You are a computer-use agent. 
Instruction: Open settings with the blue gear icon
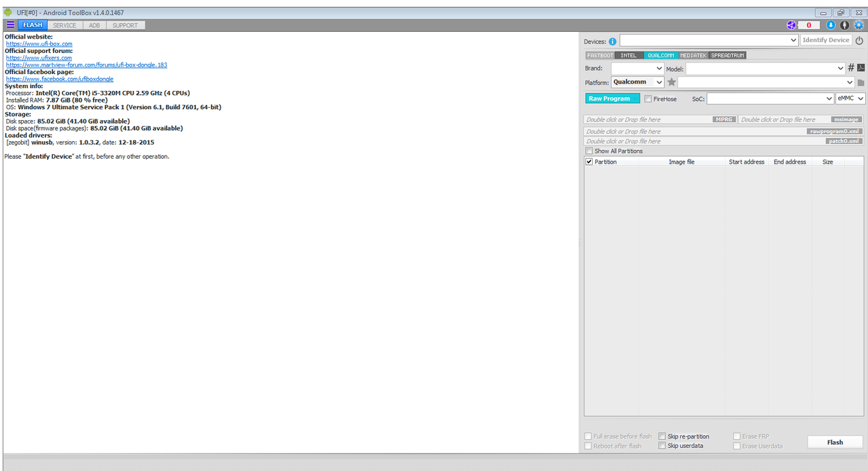(x=859, y=25)
